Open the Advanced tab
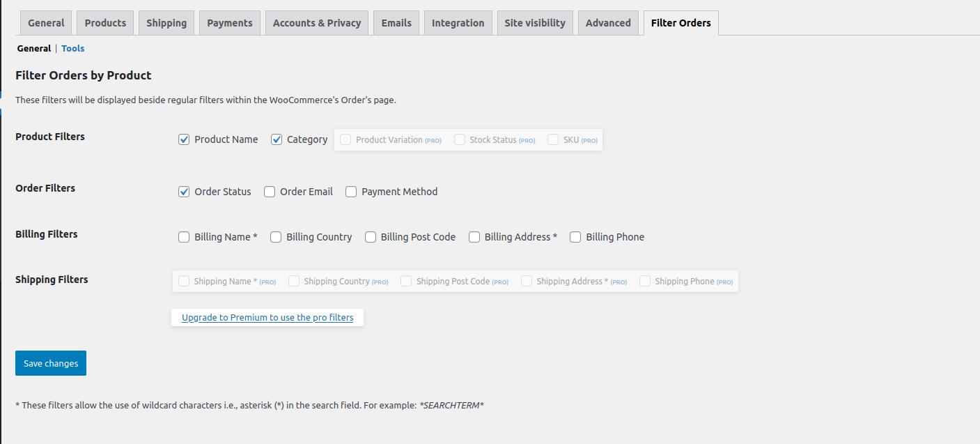Image resolution: width=980 pixels, height=444 pixels. [608, 23]
